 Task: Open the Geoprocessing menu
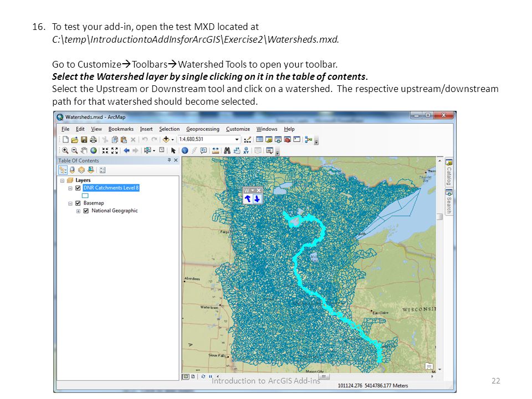tap(203, 129)
